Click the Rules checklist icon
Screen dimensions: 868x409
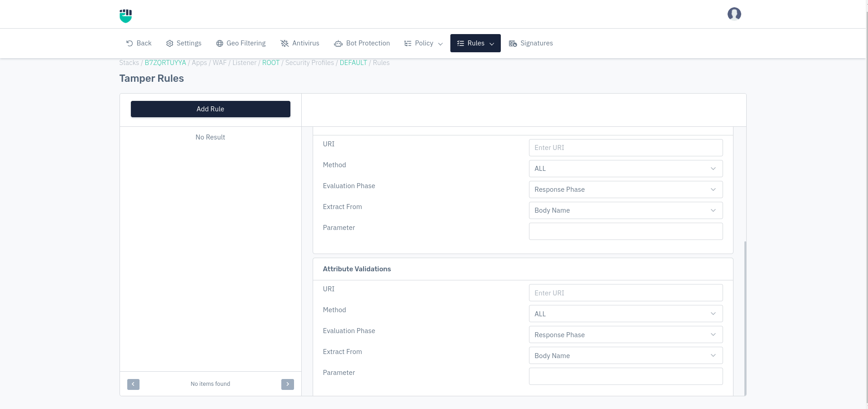coord(460,43)
